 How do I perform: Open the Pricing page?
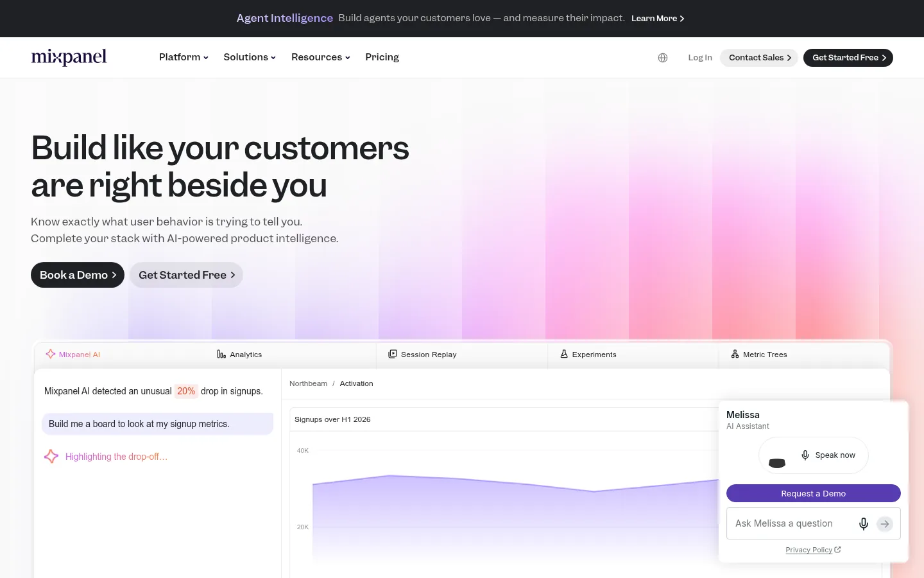coord(382,57)
